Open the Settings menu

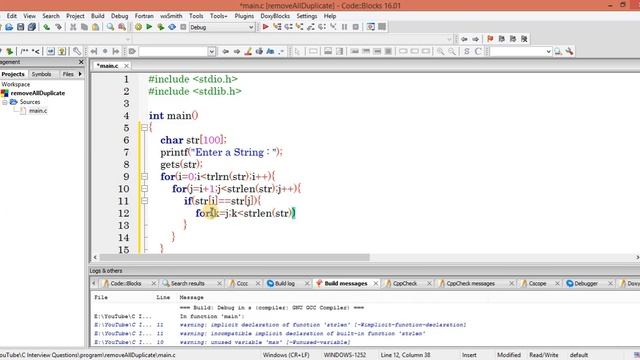coord(307,16)
